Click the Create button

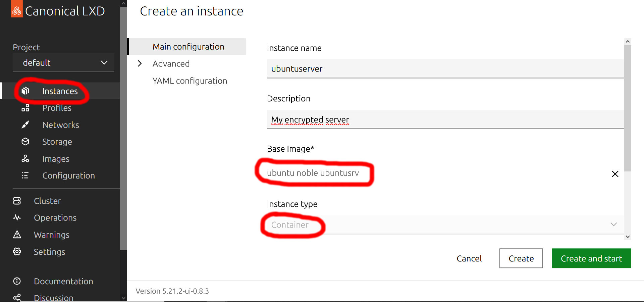coord(521,258)
